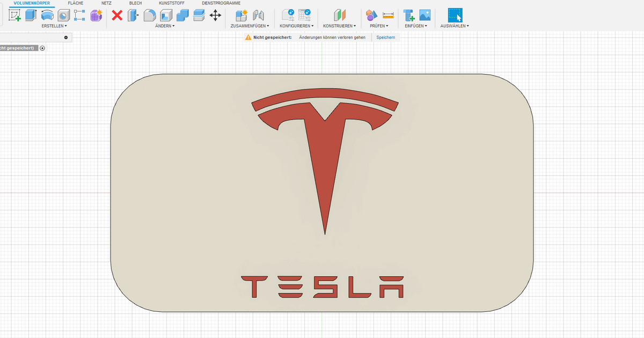
Task: Select the Revolve (Drehen) tool
Action: (x=47, y=16)
